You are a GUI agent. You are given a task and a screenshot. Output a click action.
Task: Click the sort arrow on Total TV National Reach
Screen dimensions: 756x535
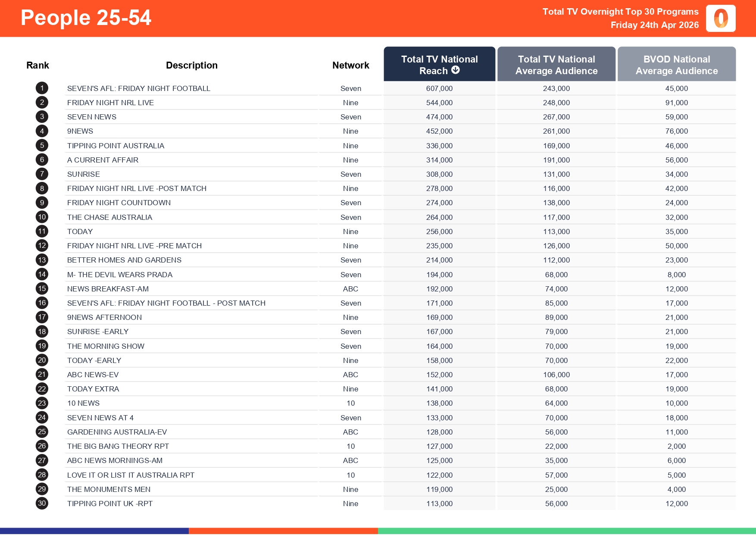click(456, 71)
